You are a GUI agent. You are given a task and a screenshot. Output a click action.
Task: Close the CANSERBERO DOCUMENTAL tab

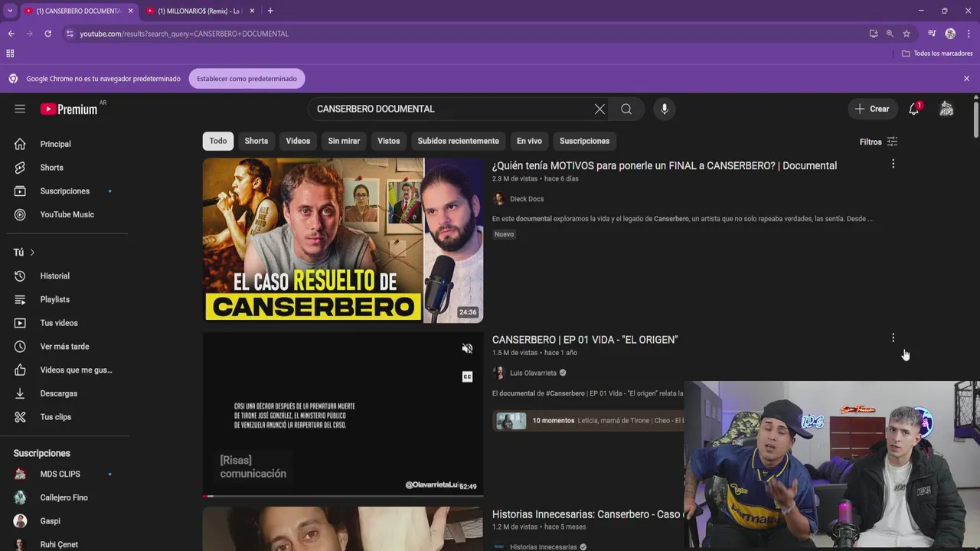130,11
